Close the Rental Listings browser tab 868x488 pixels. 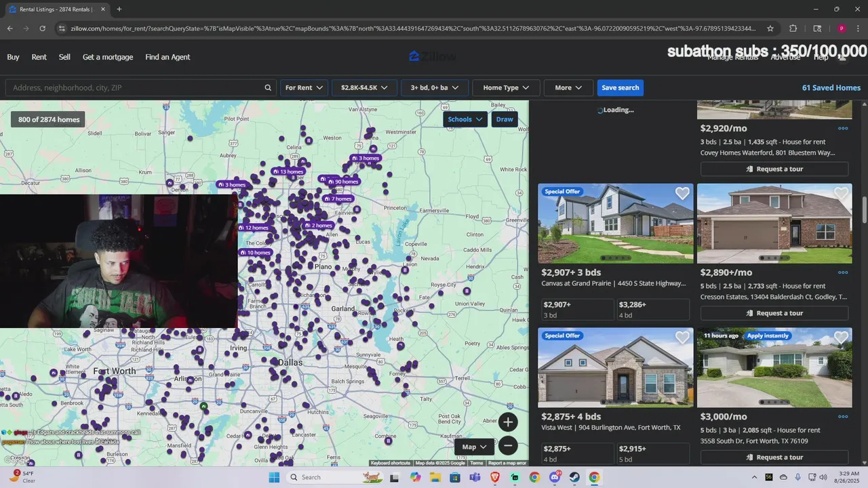pyautogui.click(x=103, y=9)
